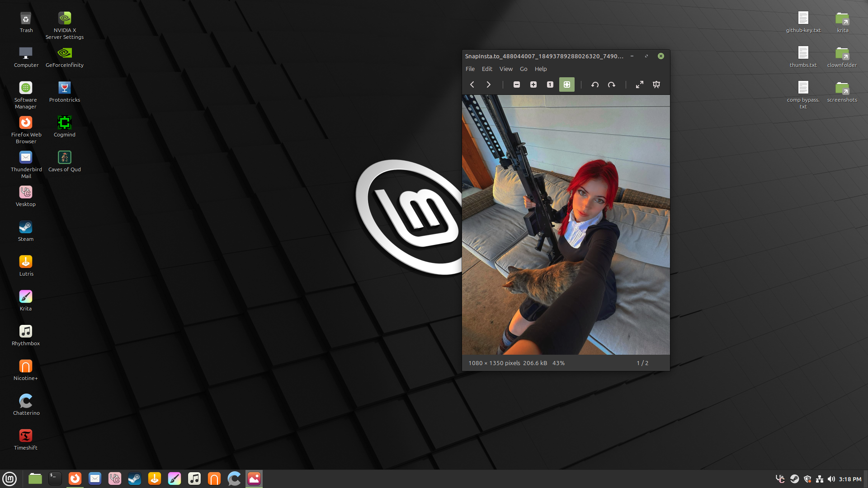The image size is (868, 488).
Task: Open Thunderbird from the taskbar
Action: coord(95,479)
